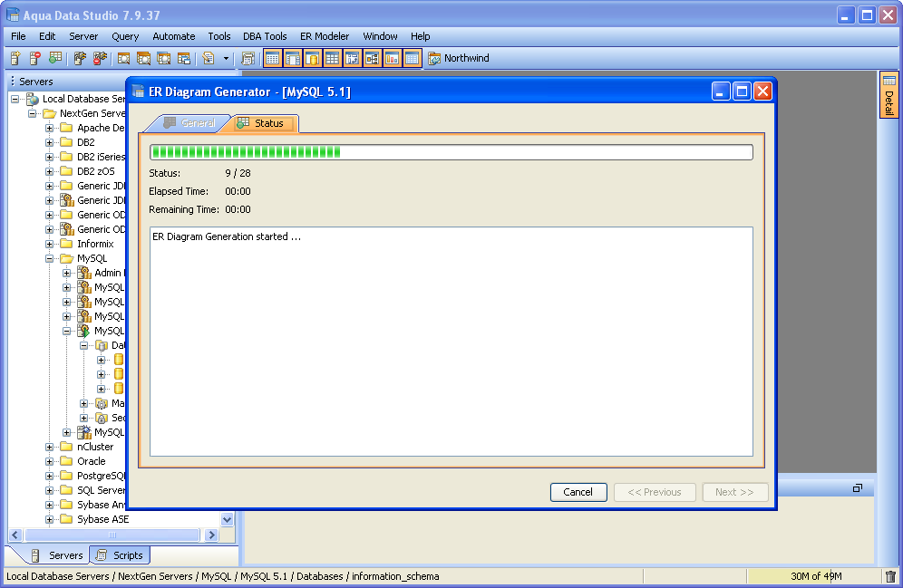Click the connected MySQL server icon with green arrow

click(84, 331)
